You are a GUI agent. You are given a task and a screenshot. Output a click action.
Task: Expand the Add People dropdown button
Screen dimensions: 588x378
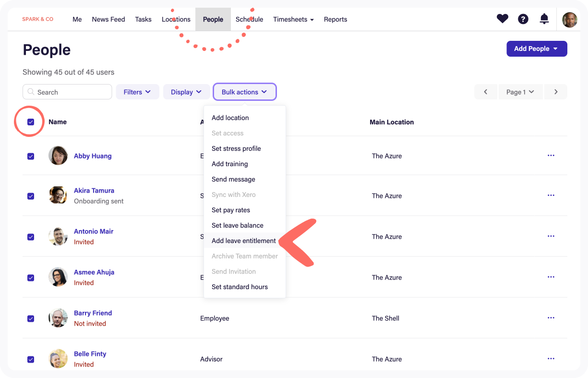pos(537,49)
